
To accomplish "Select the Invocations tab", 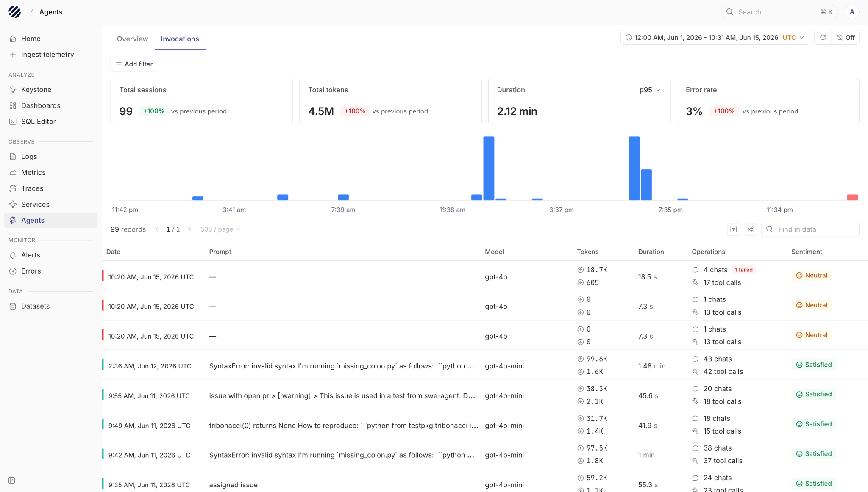I will click(180, 39).
